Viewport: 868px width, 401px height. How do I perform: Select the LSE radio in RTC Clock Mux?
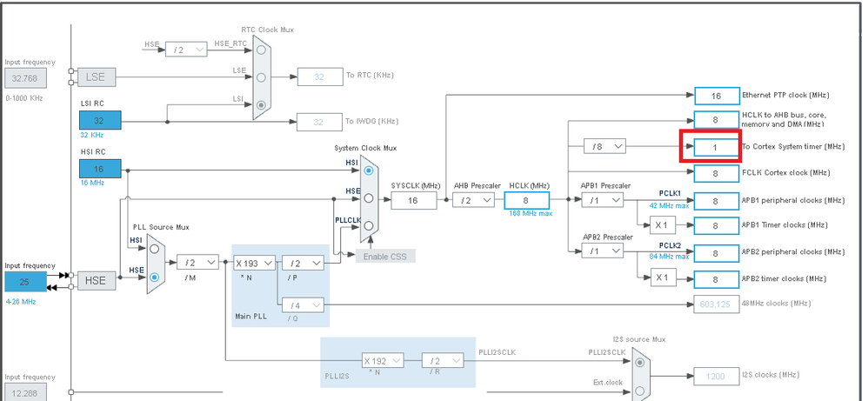(261, 77)
